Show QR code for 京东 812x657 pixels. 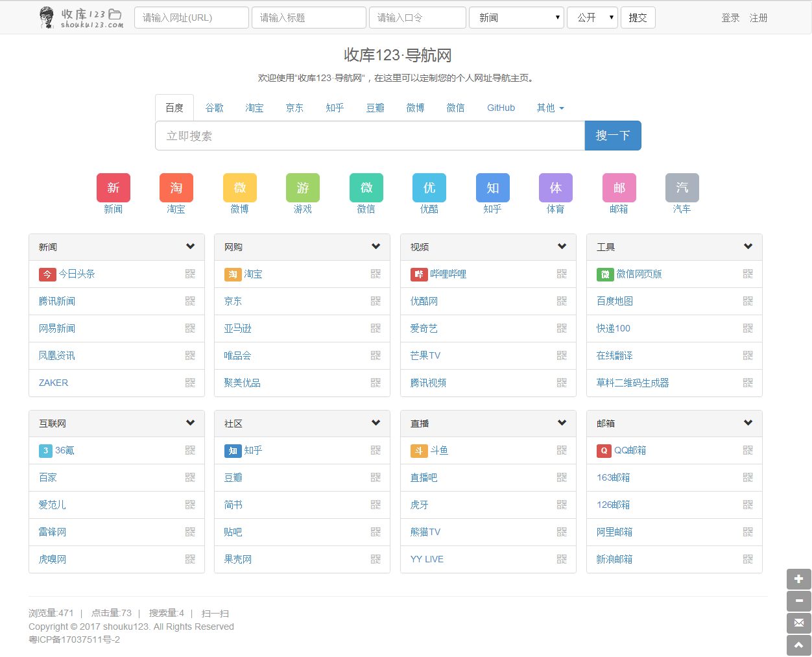(376, 301)
